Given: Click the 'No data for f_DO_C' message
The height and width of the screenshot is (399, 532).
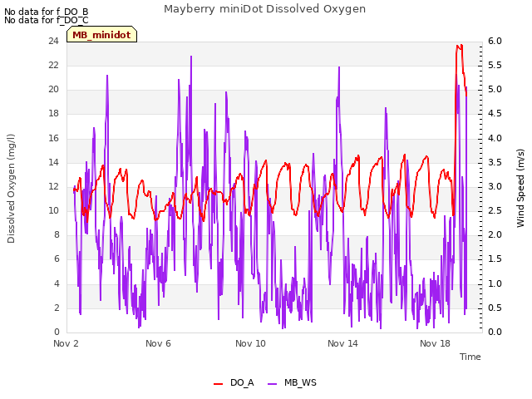Looking at the screenshot, I should click(x=47, y=20).
